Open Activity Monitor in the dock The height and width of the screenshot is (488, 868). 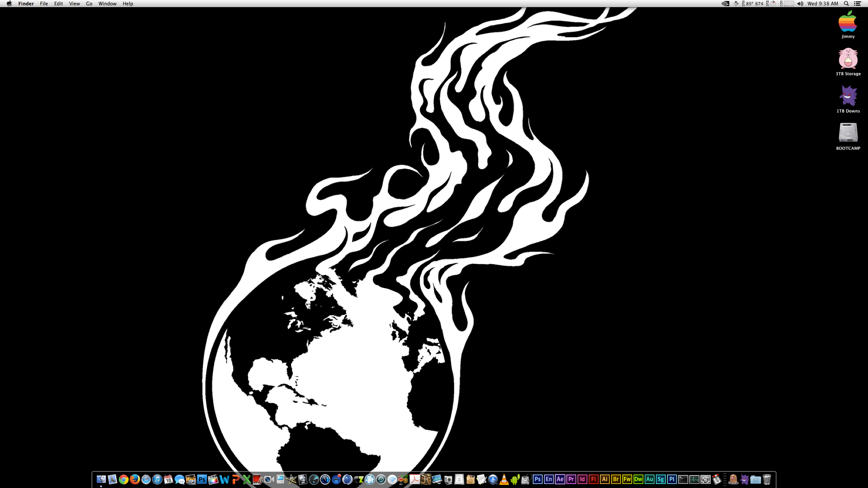[x=694, y=479]
